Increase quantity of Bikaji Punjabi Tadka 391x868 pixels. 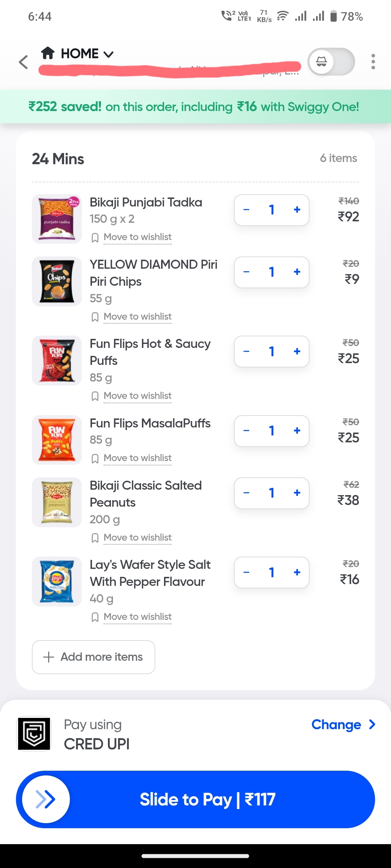[x=297, y=210]
